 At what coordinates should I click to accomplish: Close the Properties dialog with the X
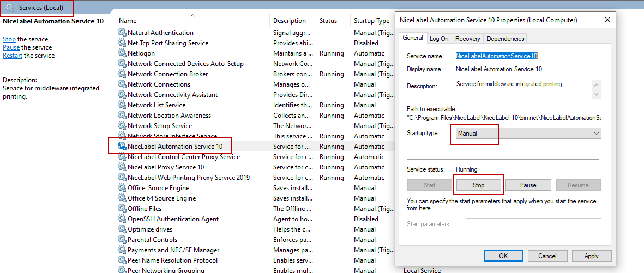coord(607,20)
